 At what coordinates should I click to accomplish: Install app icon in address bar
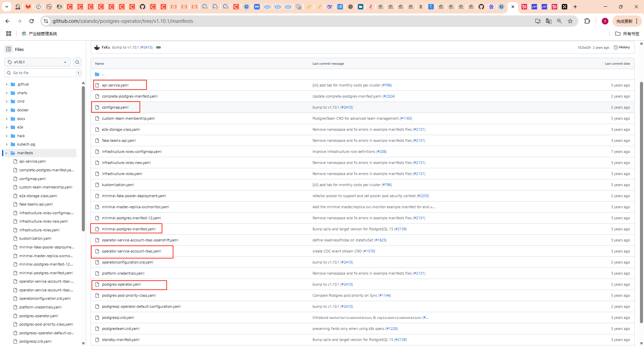pos(538,21)
